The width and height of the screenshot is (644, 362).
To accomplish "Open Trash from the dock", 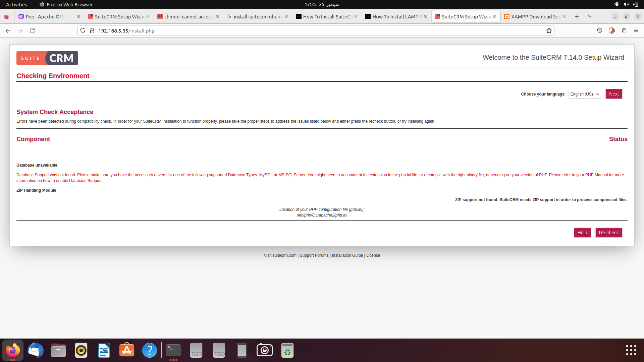I will [x=287, y=350].
